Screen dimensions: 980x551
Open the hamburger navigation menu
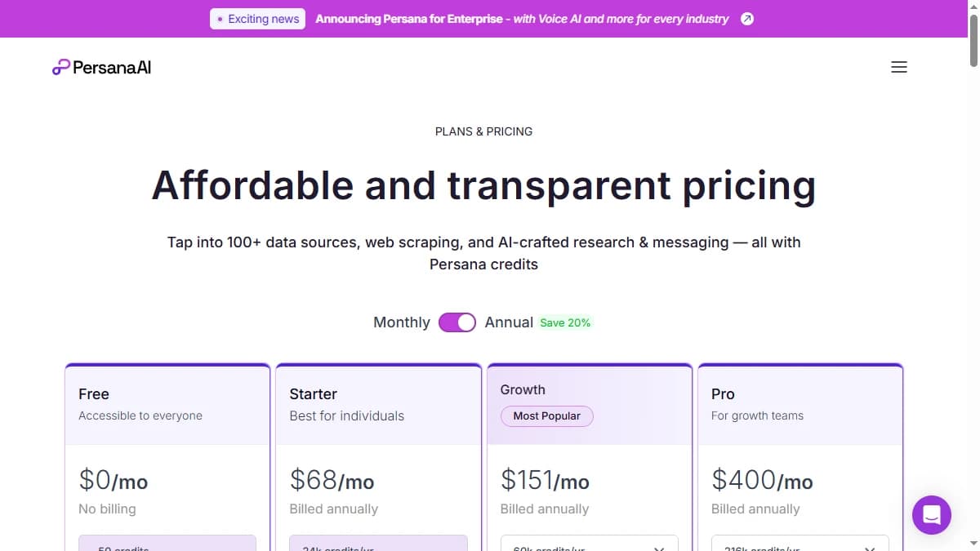pos(899,67)
